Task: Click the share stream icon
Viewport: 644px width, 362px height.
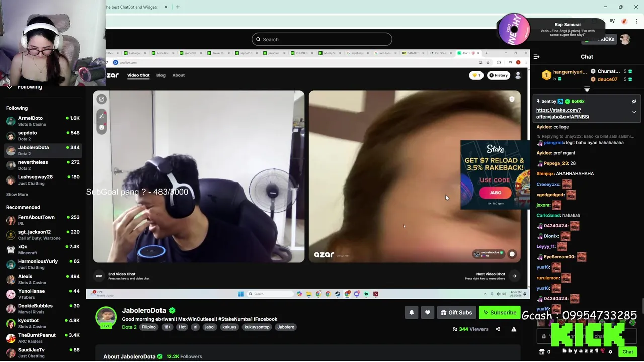Action: (498, 329)
